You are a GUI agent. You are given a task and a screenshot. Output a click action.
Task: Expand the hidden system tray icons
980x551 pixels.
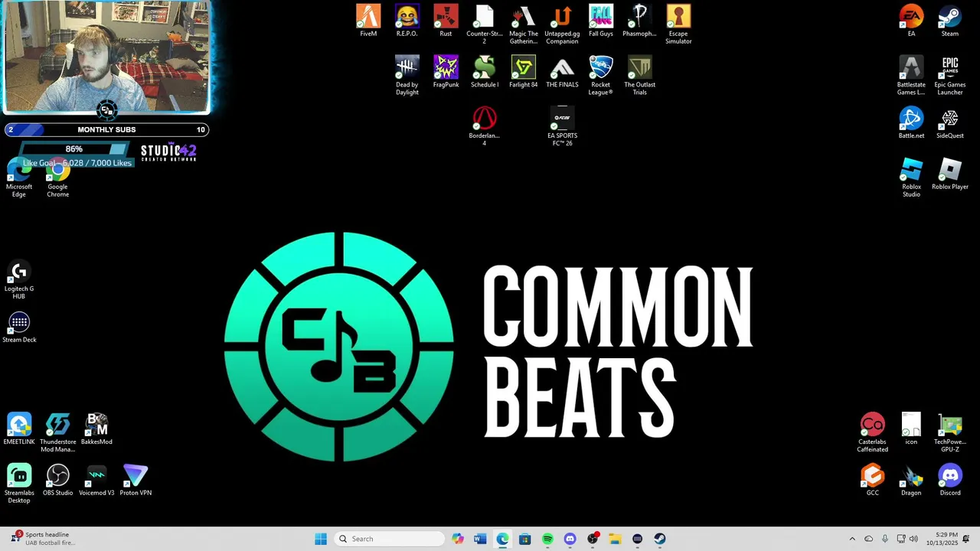pos(852,539)
